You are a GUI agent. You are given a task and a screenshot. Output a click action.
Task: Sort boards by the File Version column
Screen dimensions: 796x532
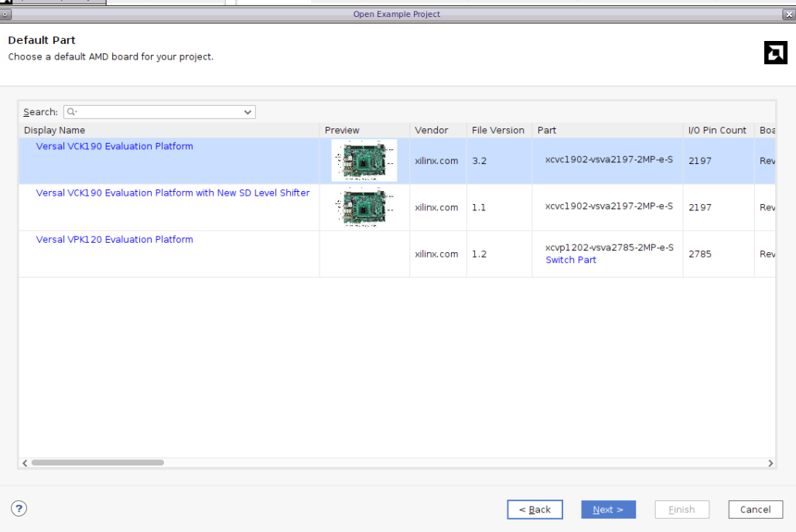498,130
